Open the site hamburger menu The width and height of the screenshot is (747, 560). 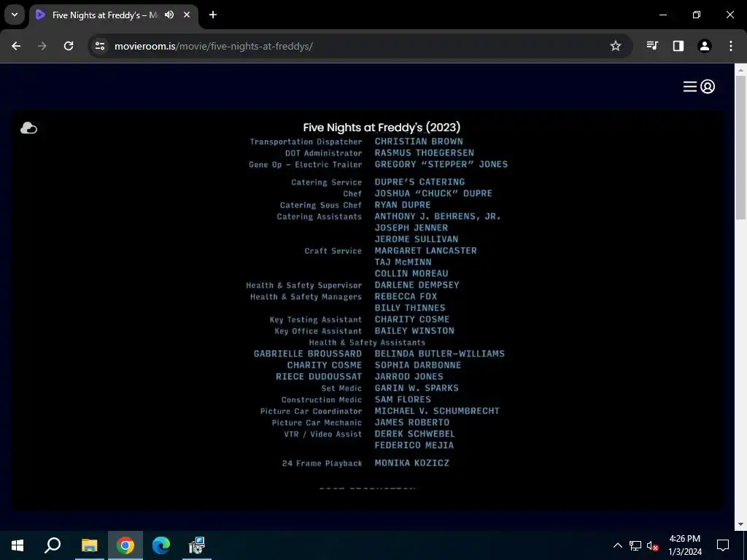(690, 87)
